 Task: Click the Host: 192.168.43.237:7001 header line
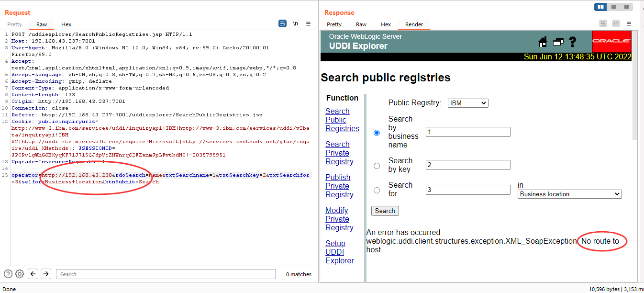click(53, 41)
